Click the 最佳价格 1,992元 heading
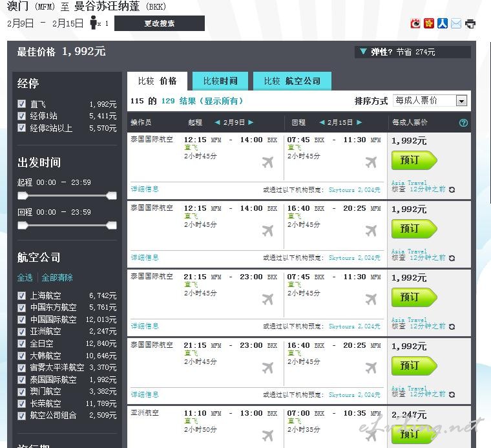Viewport: 491px width, 448px height. (61, 52)
